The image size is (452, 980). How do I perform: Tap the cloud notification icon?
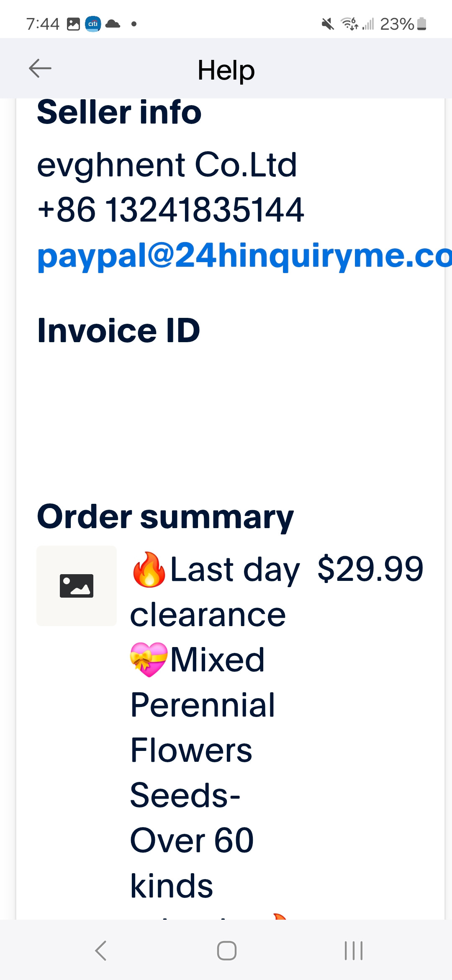(x=113, y=24)
